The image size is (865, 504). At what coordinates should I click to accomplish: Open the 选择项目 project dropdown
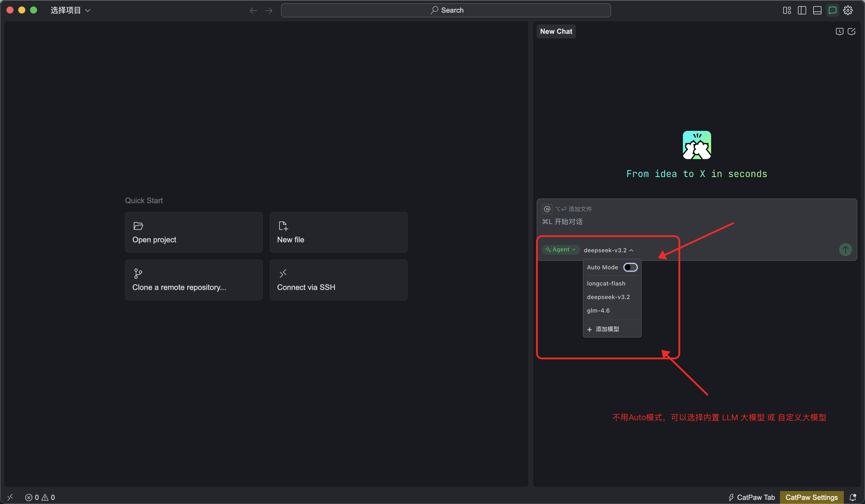[x=70, y=10]
